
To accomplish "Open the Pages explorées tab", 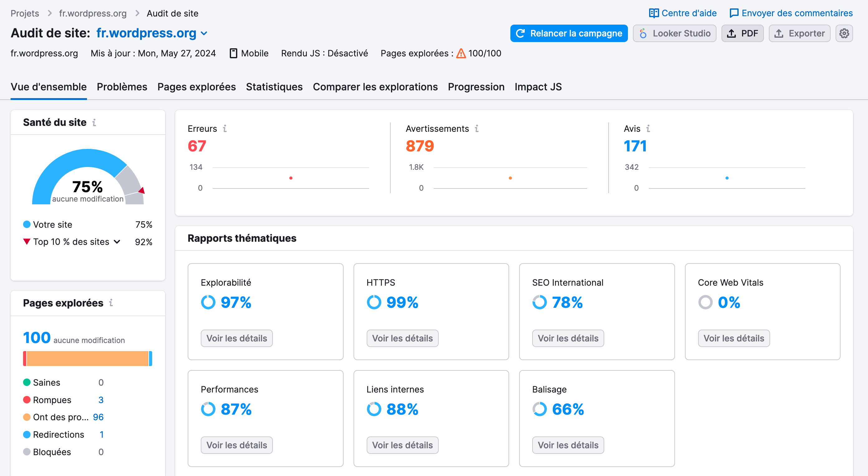I will coord(196,87).
